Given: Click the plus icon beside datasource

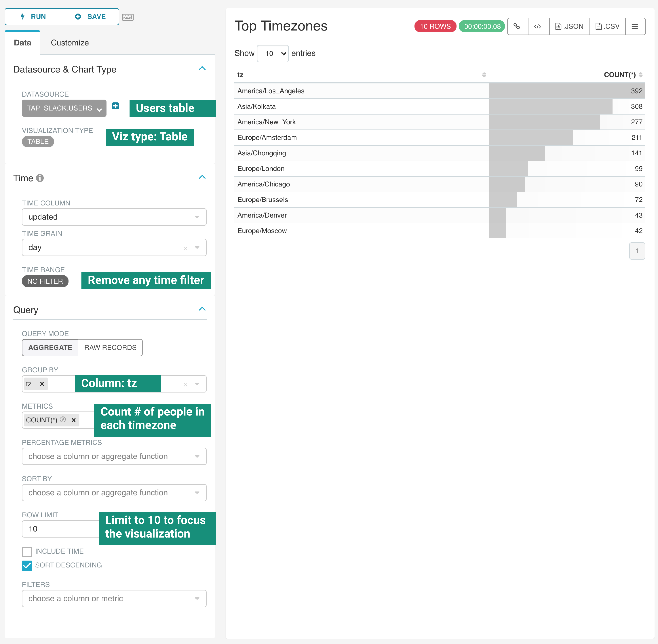Looking at the screenshot, I should point(115,106).
